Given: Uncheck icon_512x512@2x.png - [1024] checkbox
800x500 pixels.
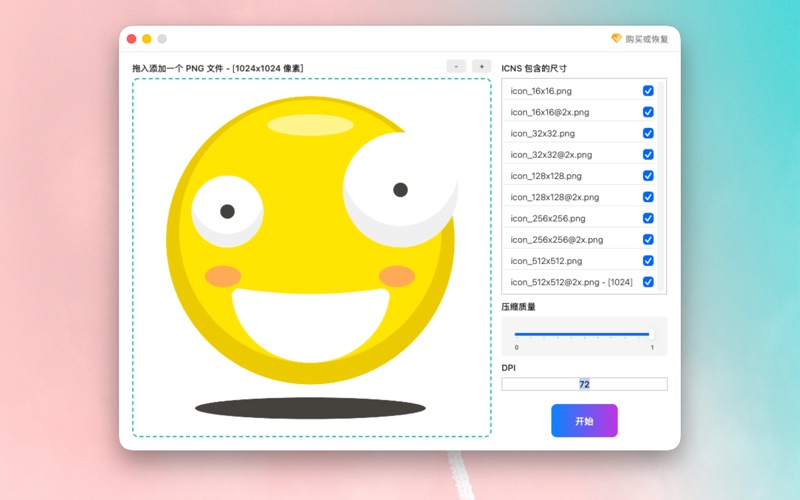Looking at the screenshot, I should click(648, 282).
